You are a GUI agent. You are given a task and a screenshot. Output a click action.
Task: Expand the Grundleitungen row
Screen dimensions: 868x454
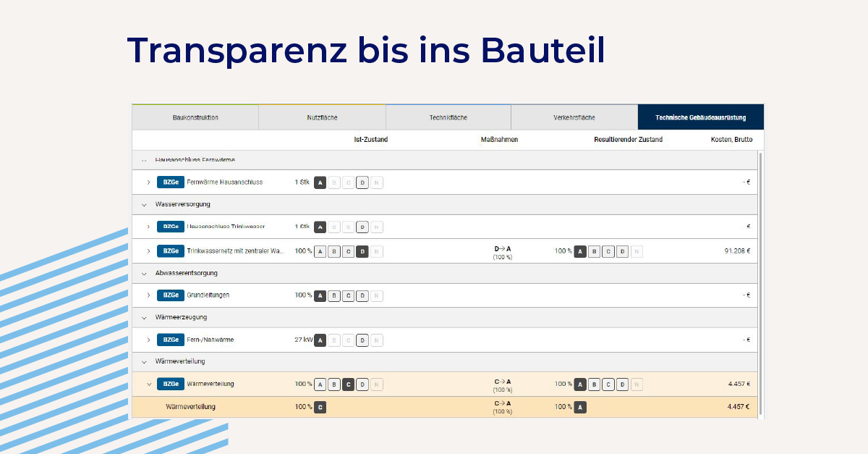click(149, 295)
